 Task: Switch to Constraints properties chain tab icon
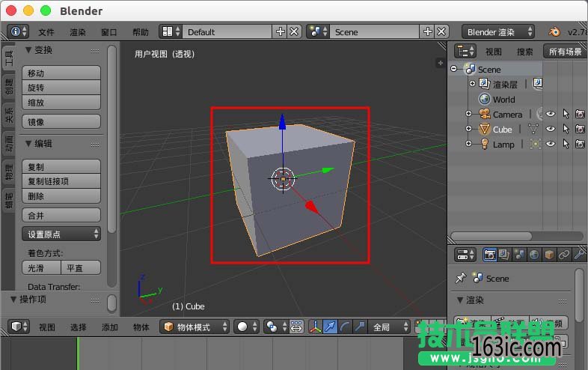pos(563,255)
